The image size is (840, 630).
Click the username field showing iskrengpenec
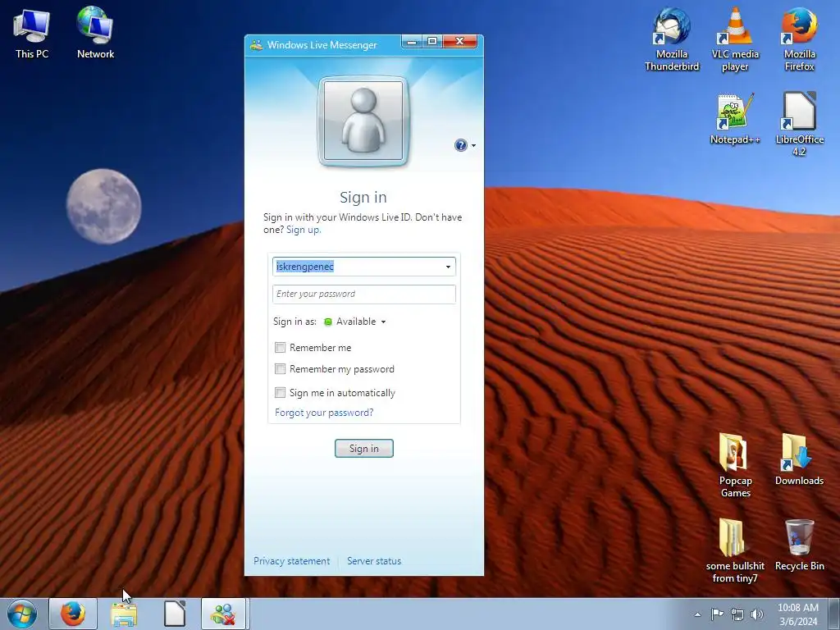[x=363, y=267]
